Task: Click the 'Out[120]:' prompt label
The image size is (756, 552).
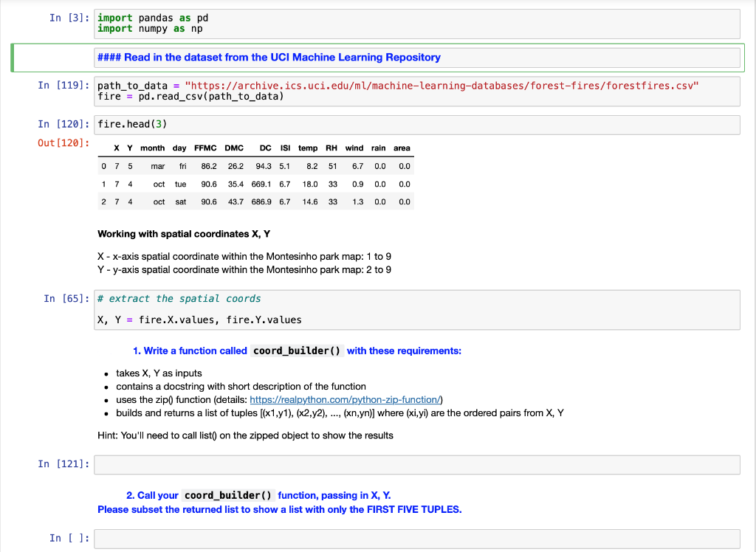Action: (60, 143)
